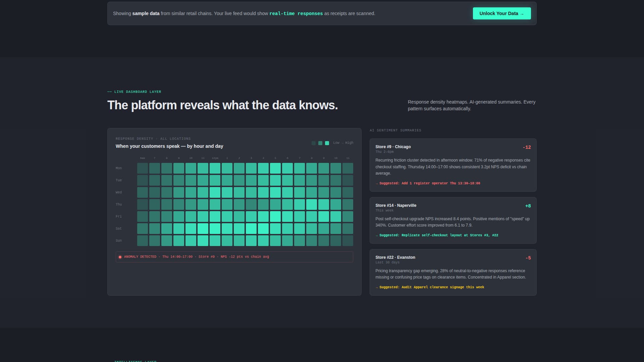Click the Tue row label
Viewport: 644px width, 362px height.
click(119, 180)
